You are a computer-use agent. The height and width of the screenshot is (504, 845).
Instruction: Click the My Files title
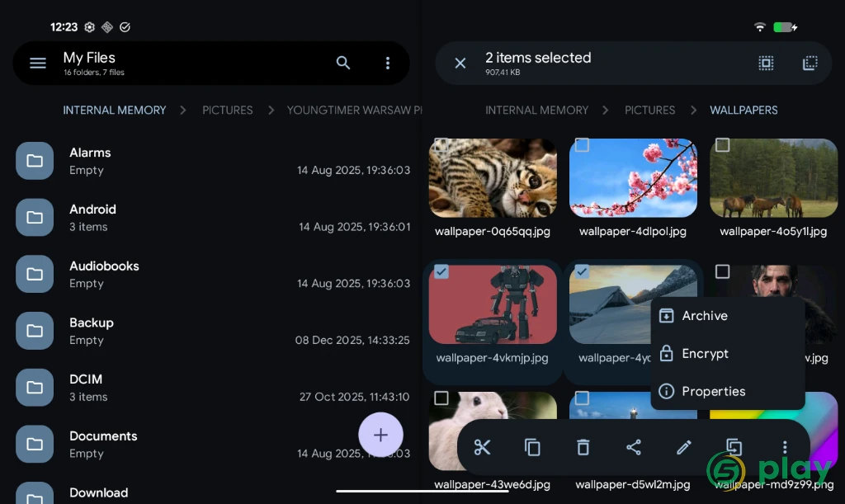pos(89,58)
